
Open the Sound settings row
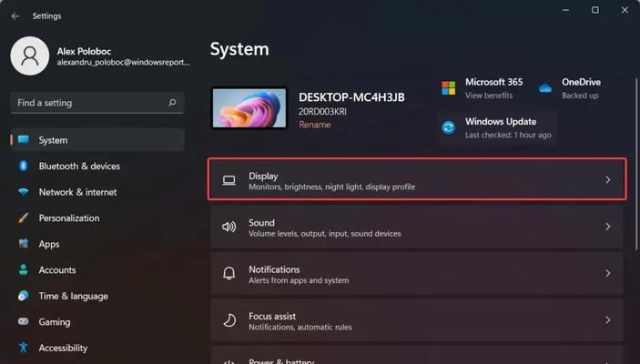(417, 227)
